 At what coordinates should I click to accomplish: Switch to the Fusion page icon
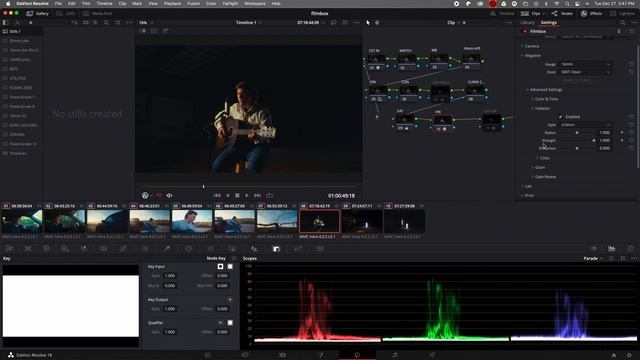[320, 355]
